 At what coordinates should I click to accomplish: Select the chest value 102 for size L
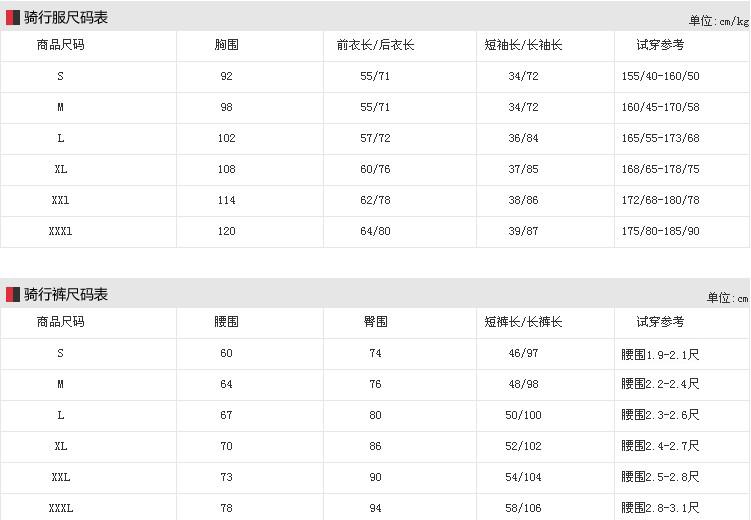(227, 138)
